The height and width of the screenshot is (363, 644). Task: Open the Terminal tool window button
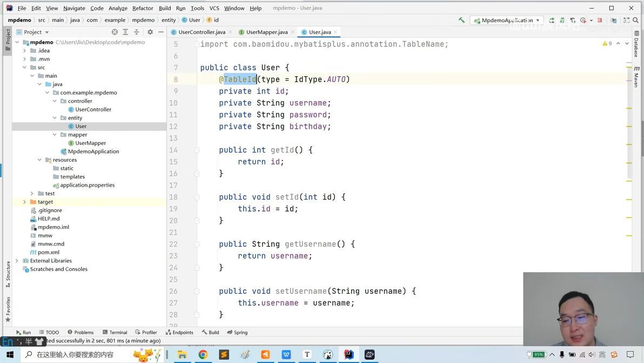click(x=115, y=332)
